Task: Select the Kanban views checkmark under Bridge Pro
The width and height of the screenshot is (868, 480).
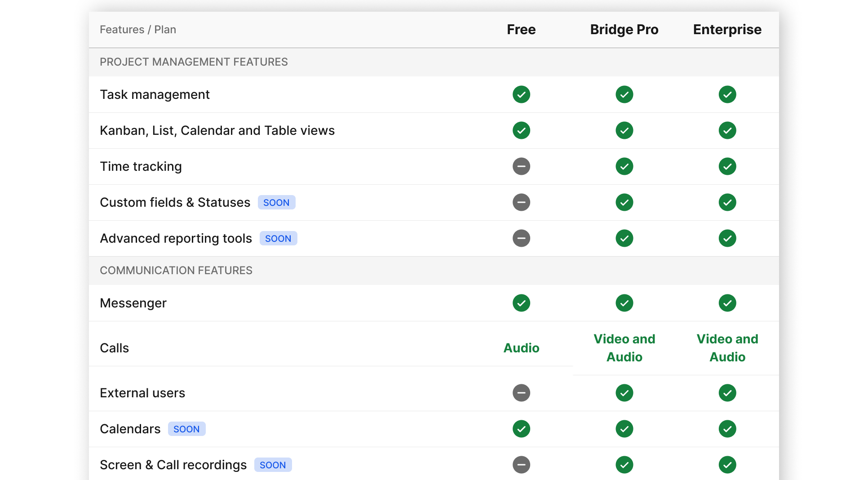Action: coord(624,130)
